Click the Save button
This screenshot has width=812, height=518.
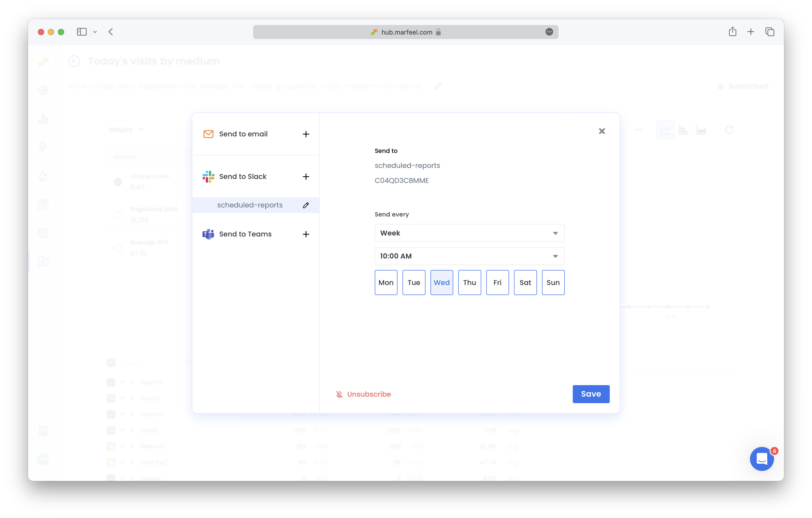coord(591,394)
